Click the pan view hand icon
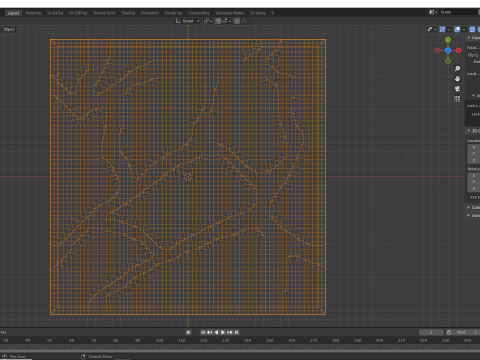The height and width of the screenshot is (360, 480). tap(457, 79)
